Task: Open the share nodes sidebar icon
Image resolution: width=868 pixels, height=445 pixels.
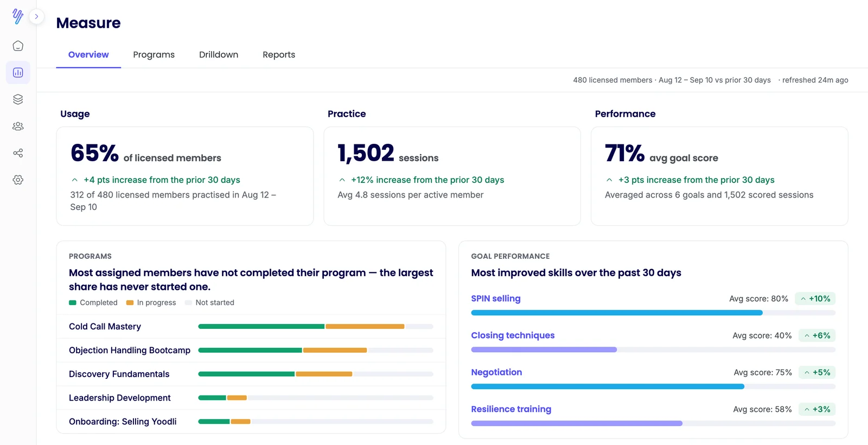Action: click(x=18, y=153)
